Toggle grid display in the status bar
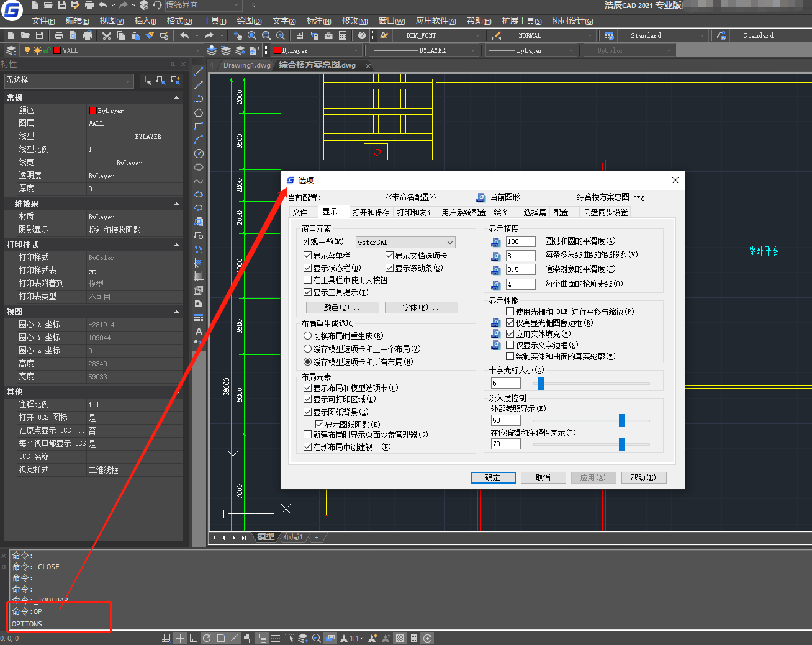This screenshot has height=645, width=812. (180, 638)
